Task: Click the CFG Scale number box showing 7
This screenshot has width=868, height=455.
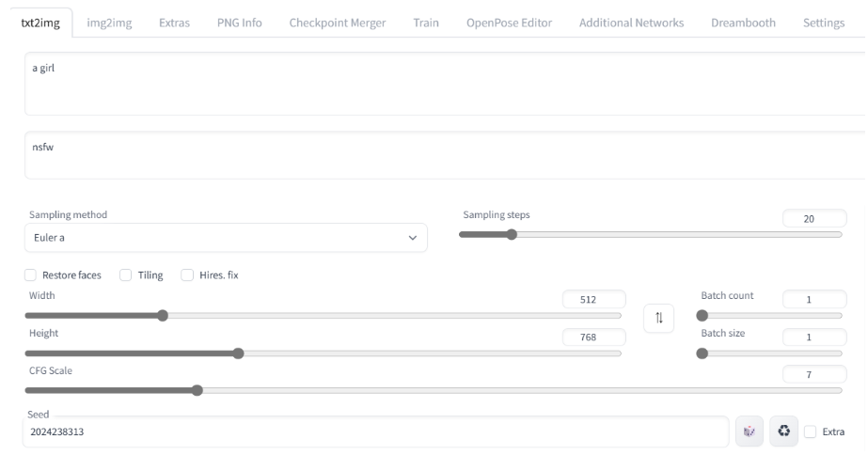Action: 814,375
